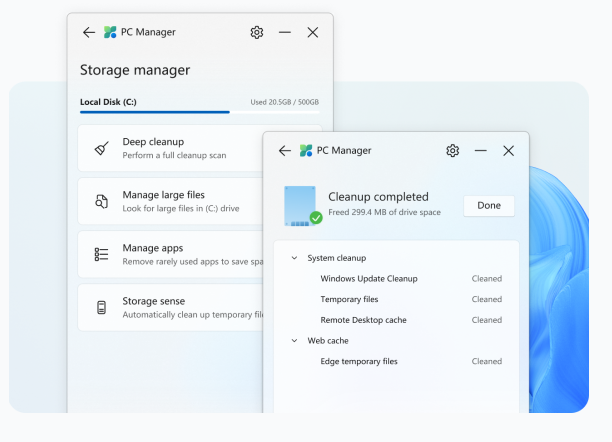Open settings gear in Cleanup completed window

click(452, 150)
